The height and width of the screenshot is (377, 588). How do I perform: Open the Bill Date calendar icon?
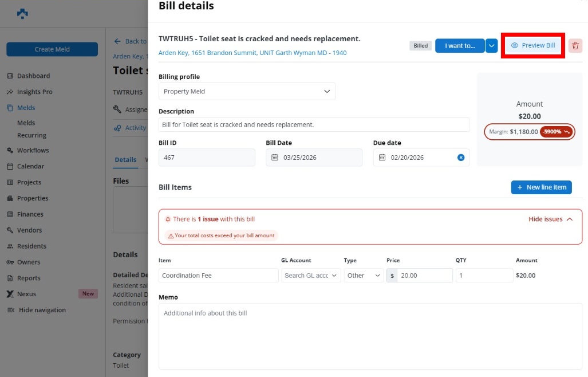[275, 158]
